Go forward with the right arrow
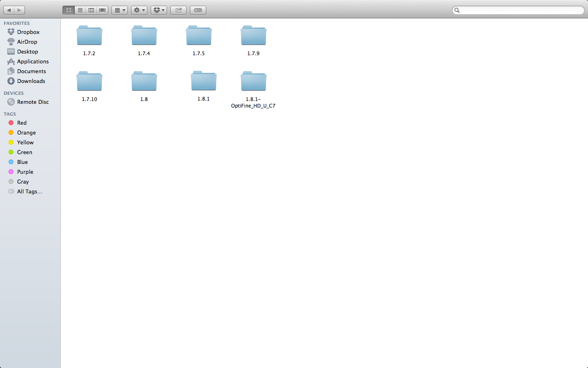Screen dimensions: 588x368 tap(20, 10)
